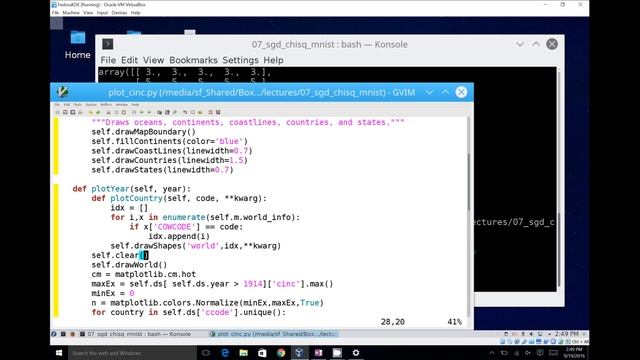
Task: Open Konsole Bookmarks menu
Action: [193, 60]
